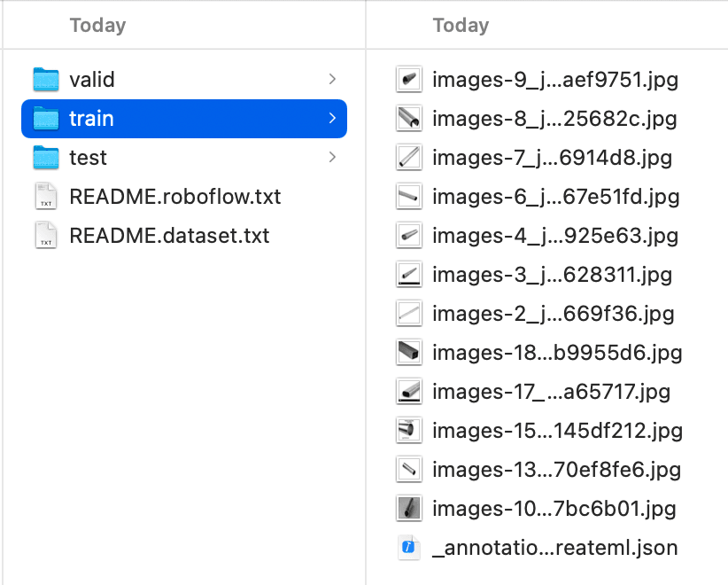728x585 pixels.
Task: Click the images-10...7bc6b01.jpg thumbnail
Action: (x=409, y=509)
